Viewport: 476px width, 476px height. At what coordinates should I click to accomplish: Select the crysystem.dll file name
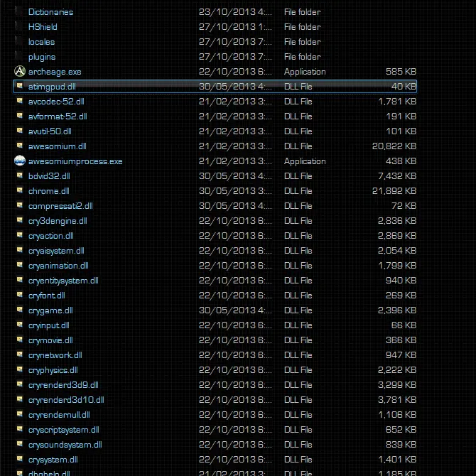[53, 460]
